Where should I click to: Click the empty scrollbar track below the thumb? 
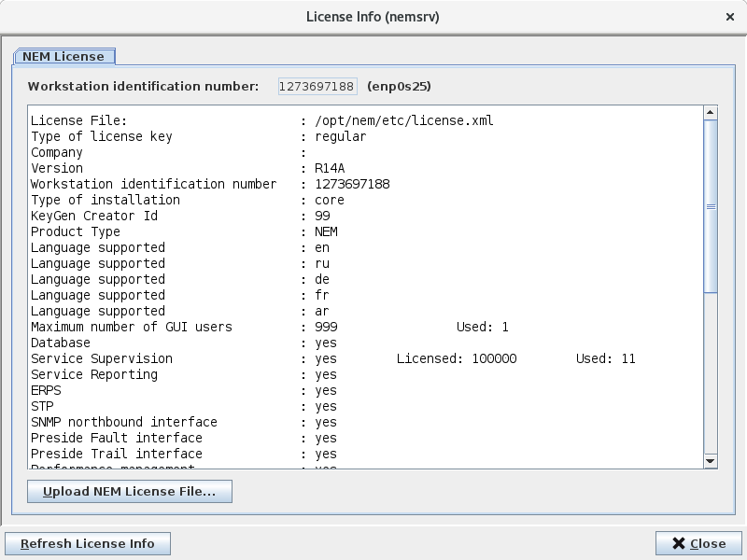click(x=710, y=373)
